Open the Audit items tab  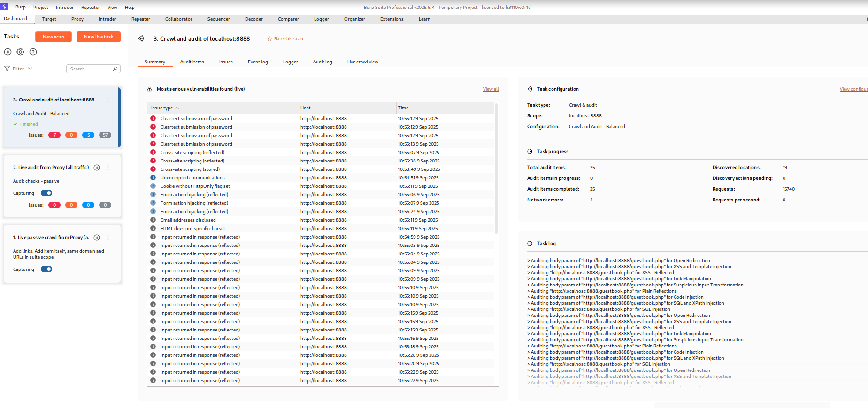192,62
